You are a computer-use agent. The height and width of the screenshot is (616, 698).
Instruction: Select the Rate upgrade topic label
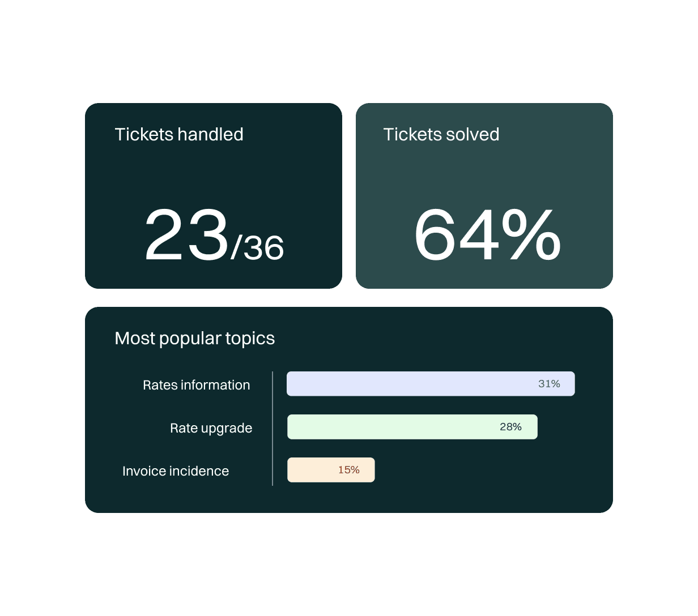[x=211, y=428]
